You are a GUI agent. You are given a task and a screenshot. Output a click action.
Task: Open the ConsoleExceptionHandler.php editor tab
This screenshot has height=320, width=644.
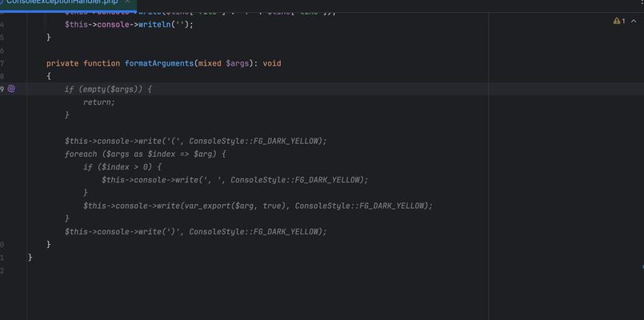click(62, 2)
